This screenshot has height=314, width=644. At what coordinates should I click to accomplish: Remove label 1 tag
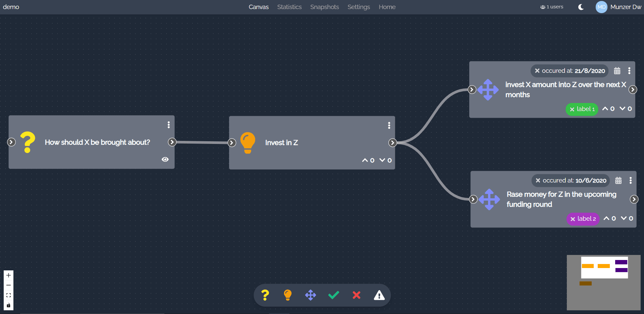tap(572, 109)
